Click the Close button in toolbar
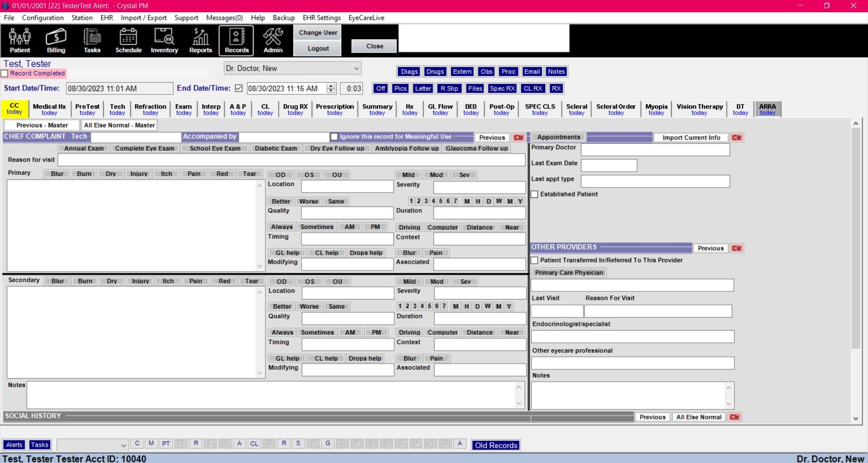 pyautogui.click(x=374, y=46)
